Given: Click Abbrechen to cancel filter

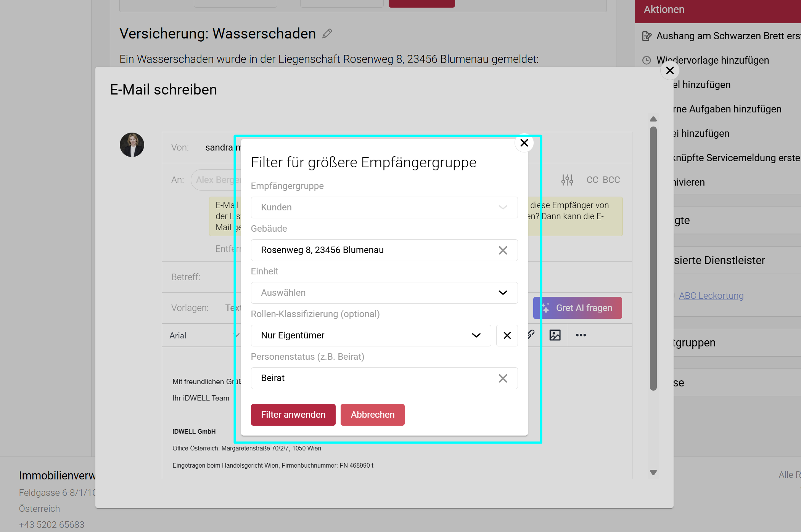Looking at the screenshot, I should 372,415.
